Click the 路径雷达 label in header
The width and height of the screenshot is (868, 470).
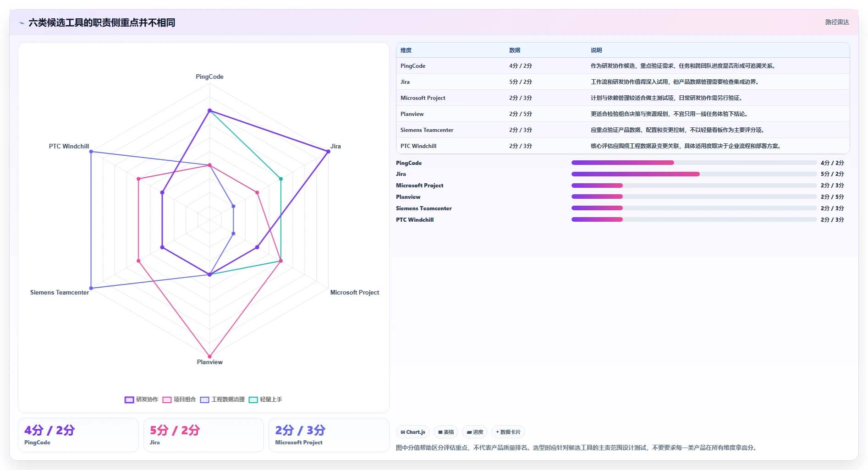pos(837,22)
